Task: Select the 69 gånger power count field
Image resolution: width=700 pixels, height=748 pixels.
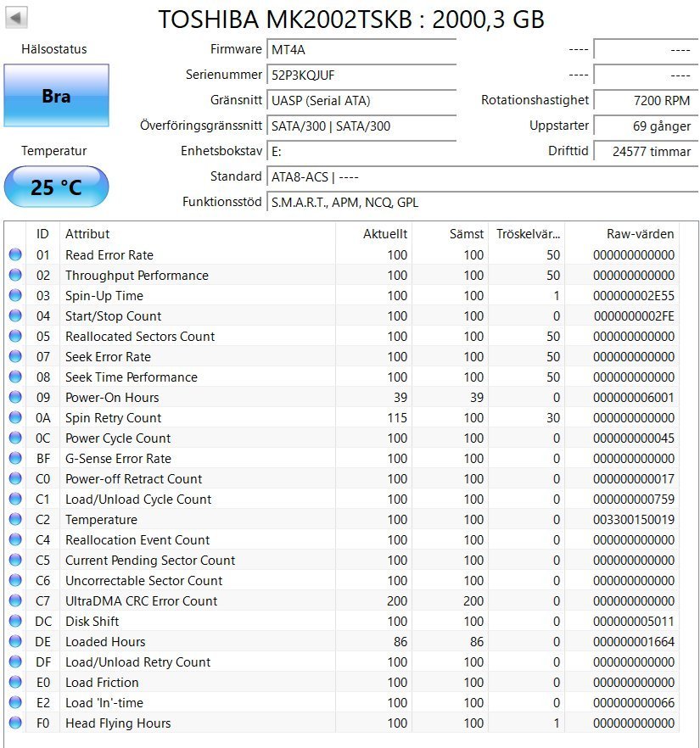Action: click(x=646, y=126)
